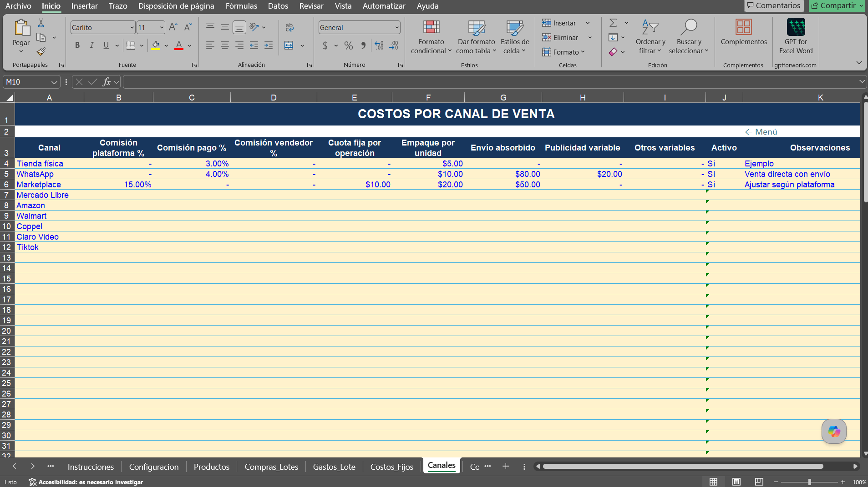Open the Fórmulas ribbon tab
Viewport: 868px width, 487px height.
[x=241, y=6]
